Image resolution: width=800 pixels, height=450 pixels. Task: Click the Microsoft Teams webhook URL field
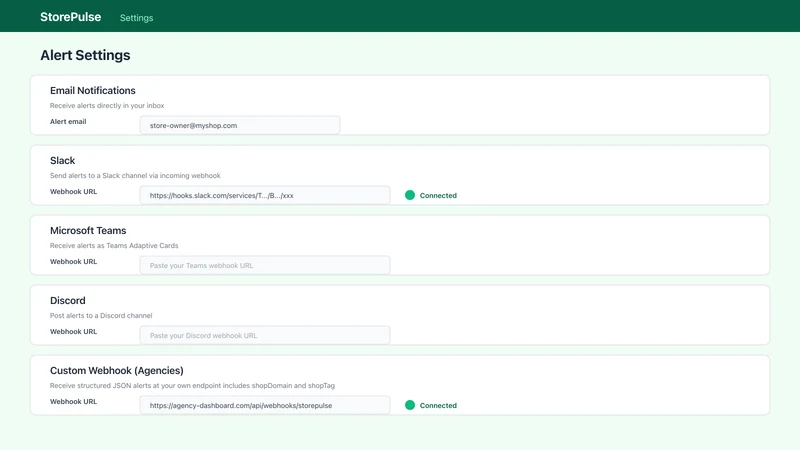tap(265, 265)
